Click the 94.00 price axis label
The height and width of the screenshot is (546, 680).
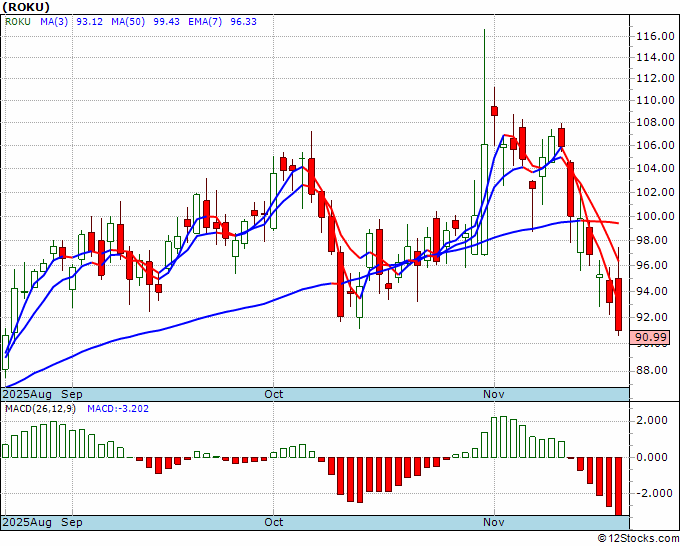652,291
